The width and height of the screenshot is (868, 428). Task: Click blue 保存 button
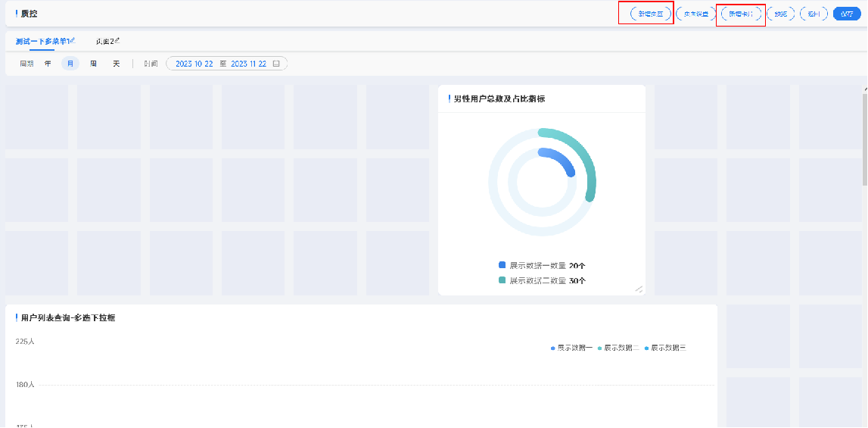coord(847,14)
